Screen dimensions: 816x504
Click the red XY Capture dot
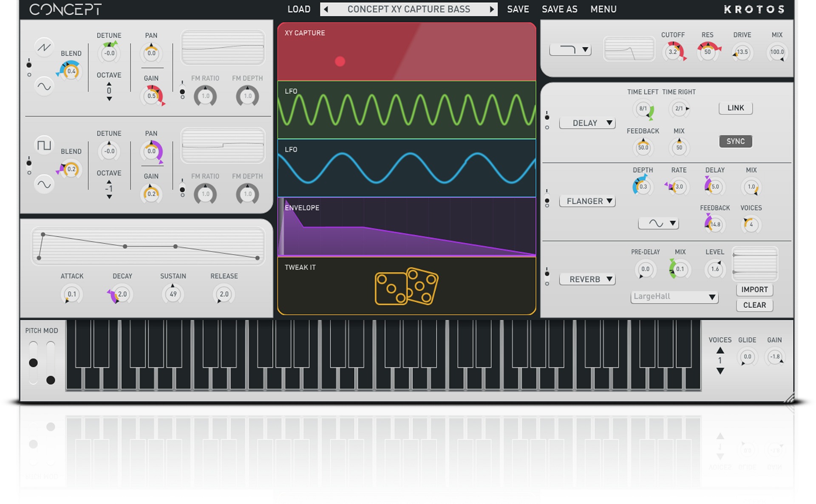pos(340,62)
